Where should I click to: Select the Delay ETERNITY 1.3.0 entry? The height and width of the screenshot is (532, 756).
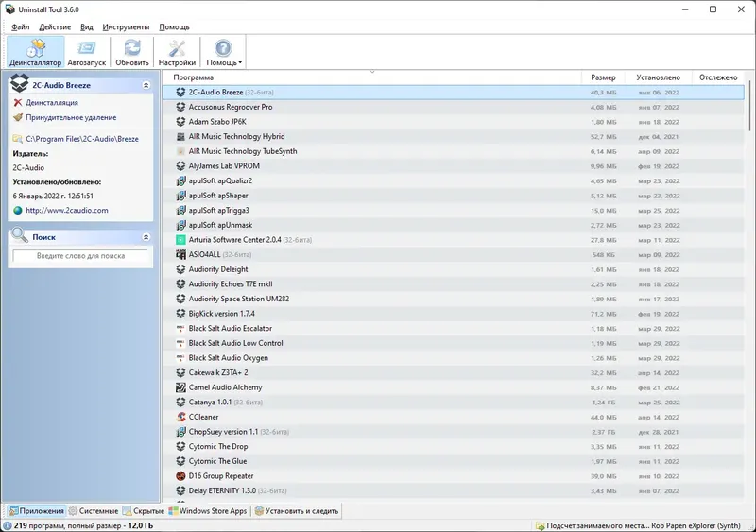[454, 491]
